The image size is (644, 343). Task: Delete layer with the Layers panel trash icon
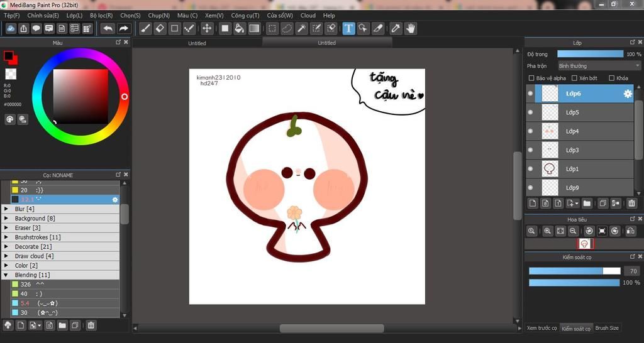tap(631, 203)
